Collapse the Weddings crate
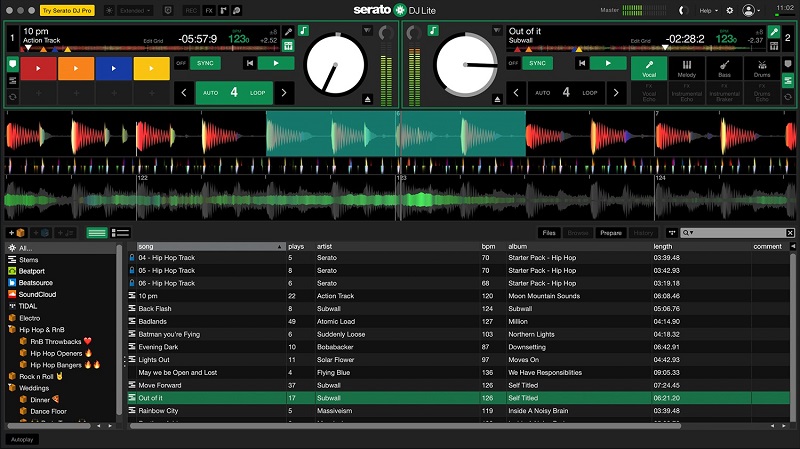This screenshot has width=800, height=449. coord(12,388)
